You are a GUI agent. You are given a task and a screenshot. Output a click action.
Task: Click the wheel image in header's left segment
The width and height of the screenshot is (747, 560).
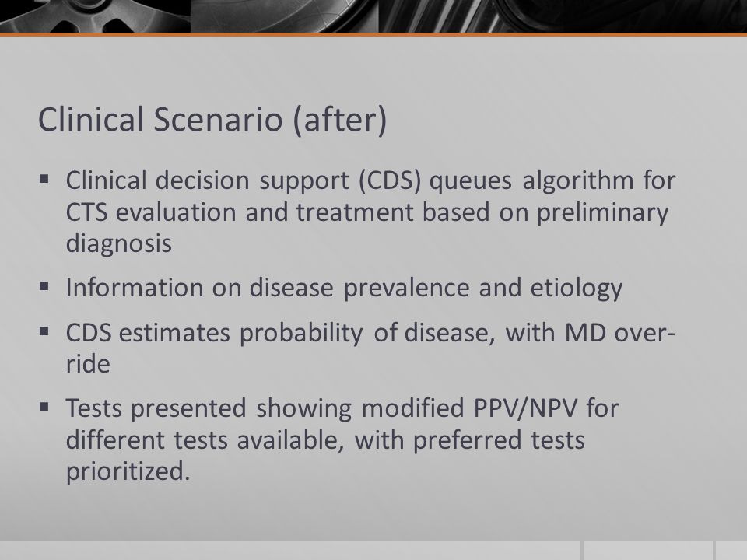click(x=95, y=16)
